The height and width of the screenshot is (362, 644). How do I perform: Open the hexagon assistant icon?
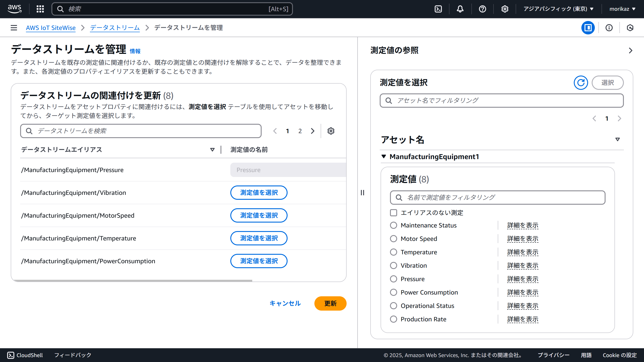pyautogui.click(x=630, y=28)
